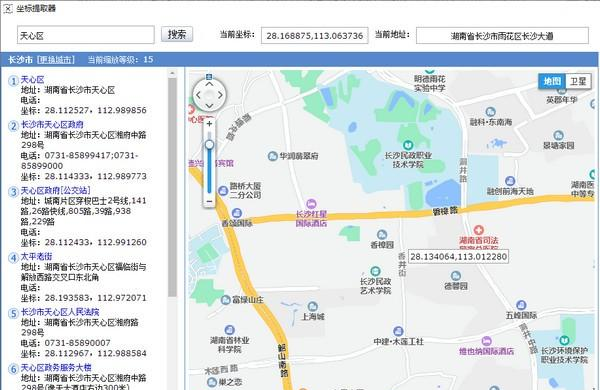Open result 6 天心区政务服务大楼 link
Screen dimensions: 600x390
(56, 367)
